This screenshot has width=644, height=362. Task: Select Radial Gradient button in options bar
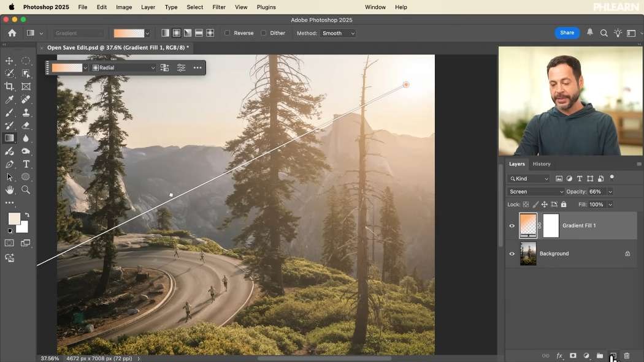pos(176,33)
